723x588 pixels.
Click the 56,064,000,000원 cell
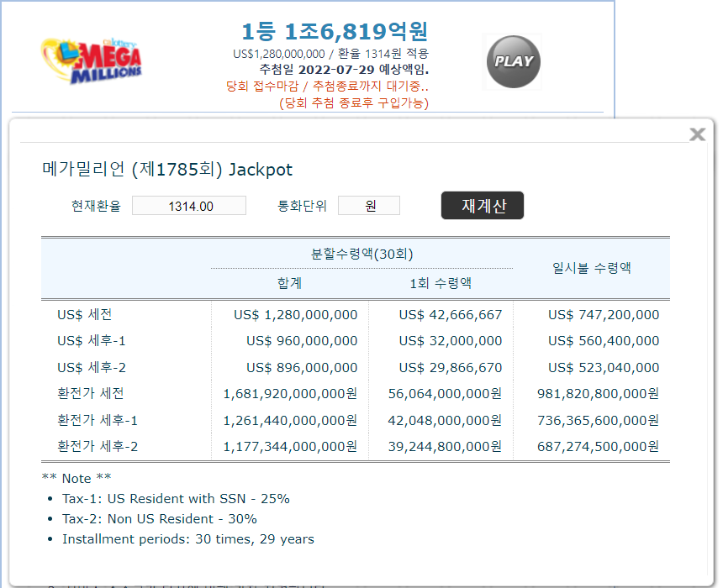point(445,393)
